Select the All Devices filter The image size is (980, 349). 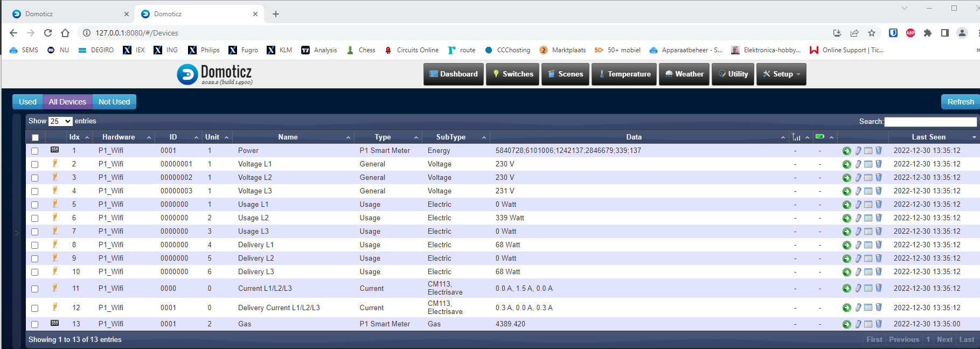click(67, 102)
